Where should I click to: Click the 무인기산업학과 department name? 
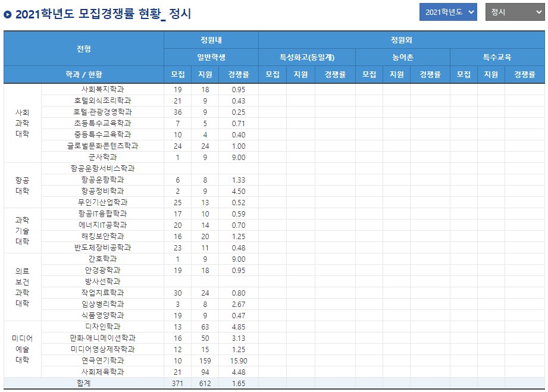coord(102,202)
